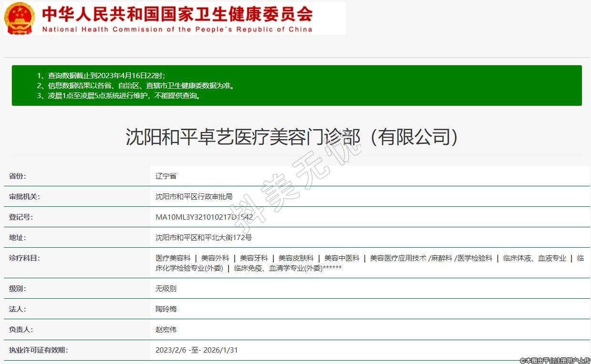The width and height of the screenshot is (591, 364).
Task: Click the 沈阳市和平区行政审批局 approval authority value
Action: pyautogui.click(x=194, y=196)
